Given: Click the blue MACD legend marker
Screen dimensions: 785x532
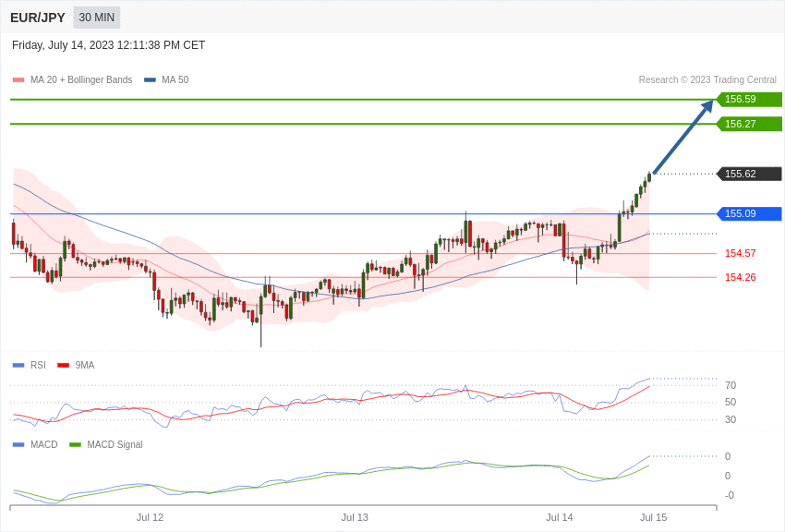Looking at the screenshot, I should pos(18,444).
